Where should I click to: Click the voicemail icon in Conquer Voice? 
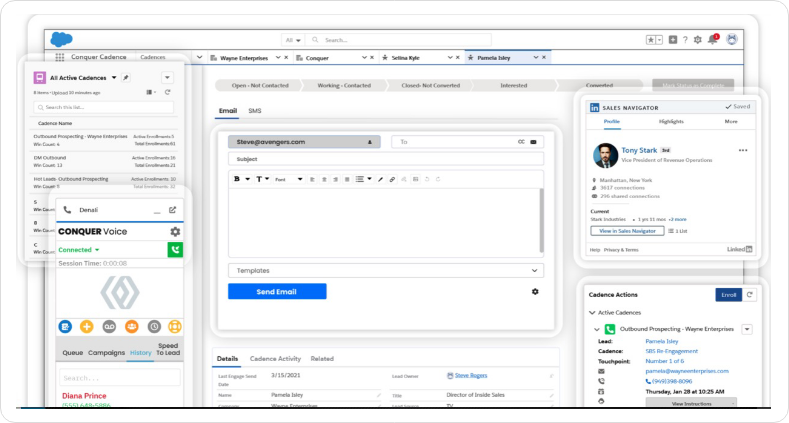109,327
